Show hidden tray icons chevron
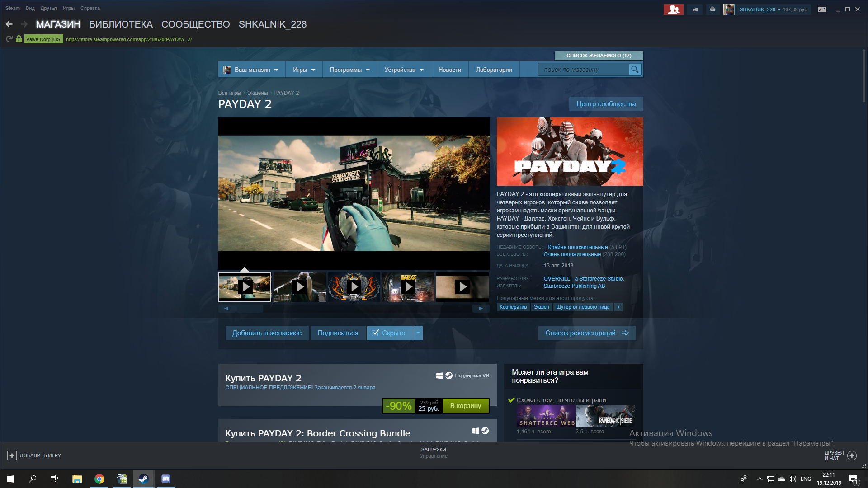The width and height of the screenshot is (868, 488). click(759, 479)
